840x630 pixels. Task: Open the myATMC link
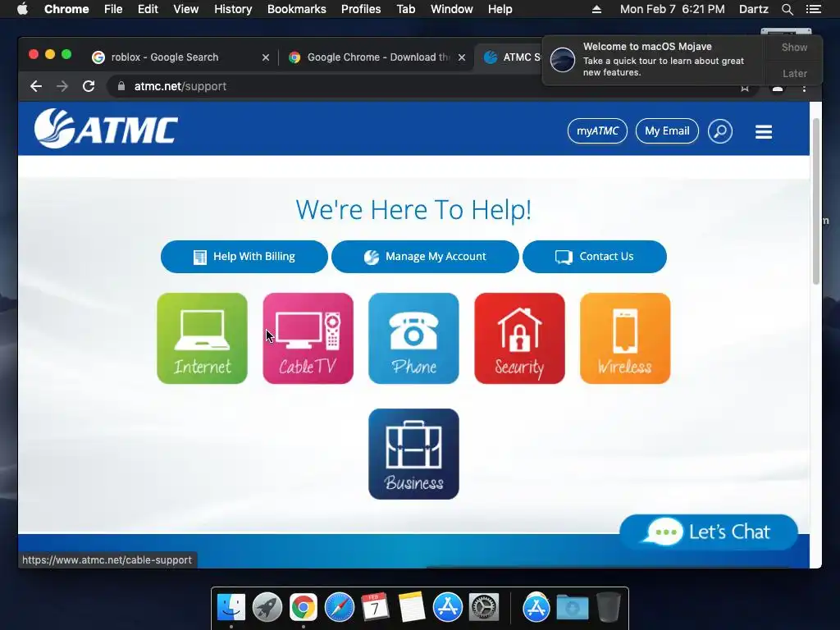597,131
